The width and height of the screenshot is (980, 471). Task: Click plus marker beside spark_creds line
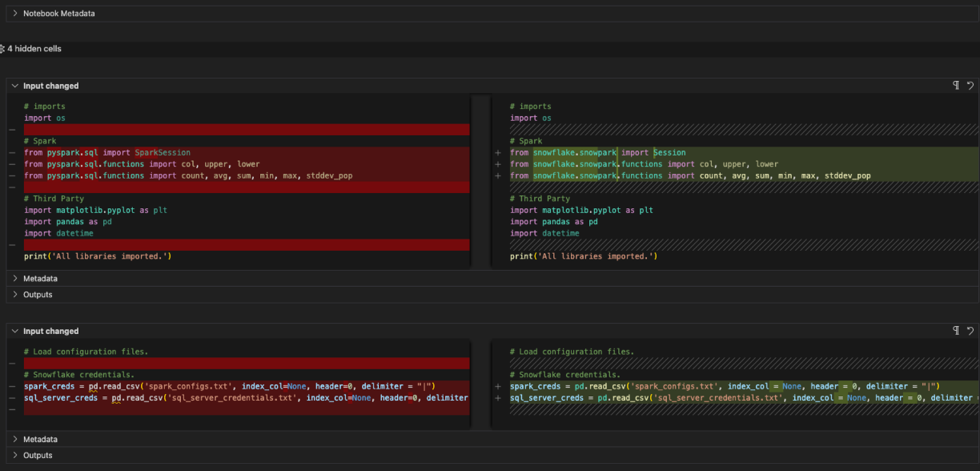pos(498,386)
